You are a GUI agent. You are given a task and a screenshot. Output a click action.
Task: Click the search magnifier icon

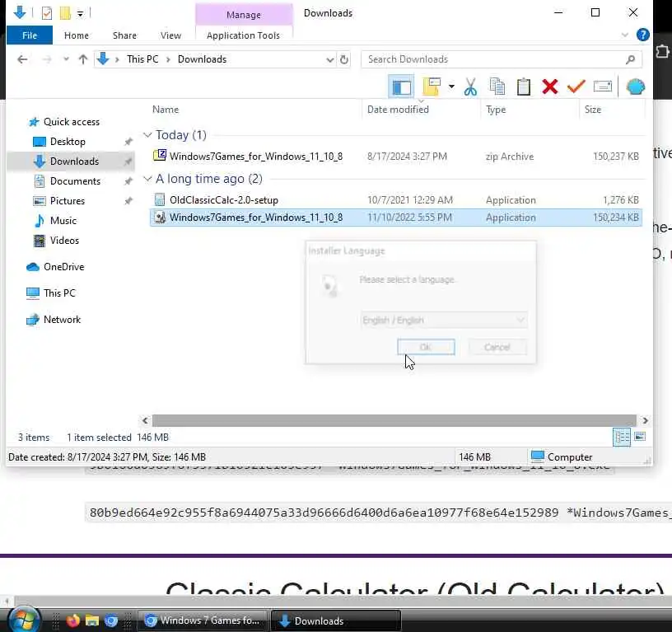(x=630, y=59)
